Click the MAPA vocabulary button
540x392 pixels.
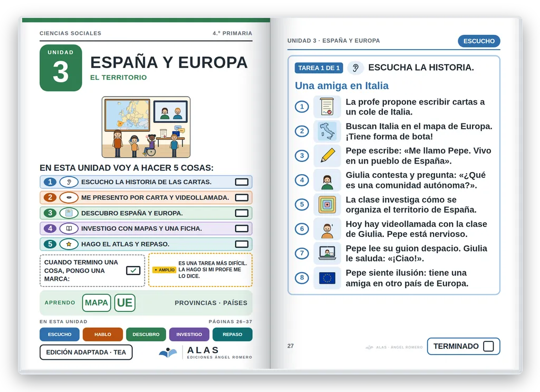pyautogui.click(x=97, y=303)
